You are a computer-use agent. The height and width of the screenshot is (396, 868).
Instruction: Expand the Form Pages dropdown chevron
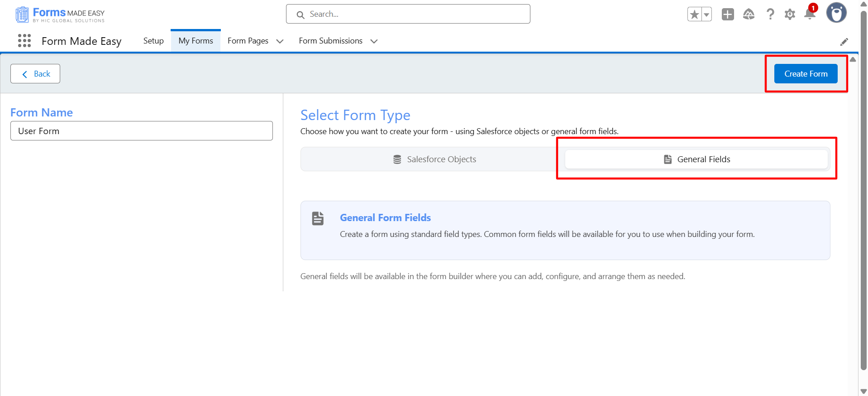coord(280,41)
